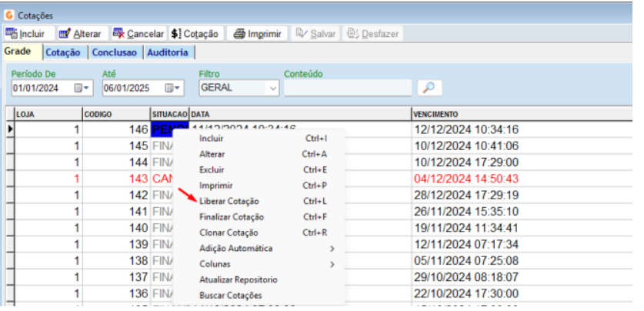Viewport: 644px width, 311px height.
Task: Expand the Adição Automática submenu
Action: (259, 248)
